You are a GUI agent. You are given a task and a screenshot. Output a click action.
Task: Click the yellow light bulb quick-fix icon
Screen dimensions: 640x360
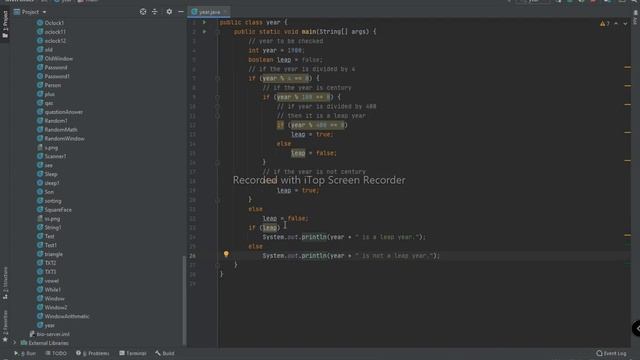226,254
